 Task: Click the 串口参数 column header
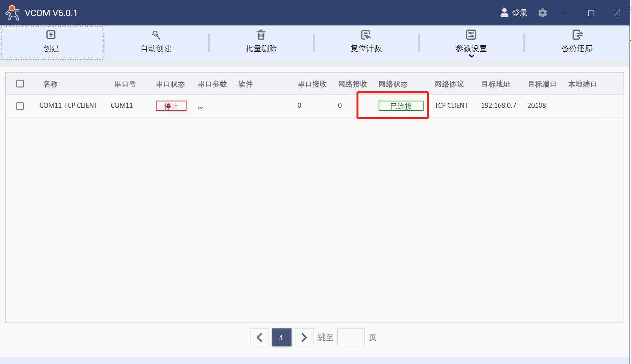[212, 84]
